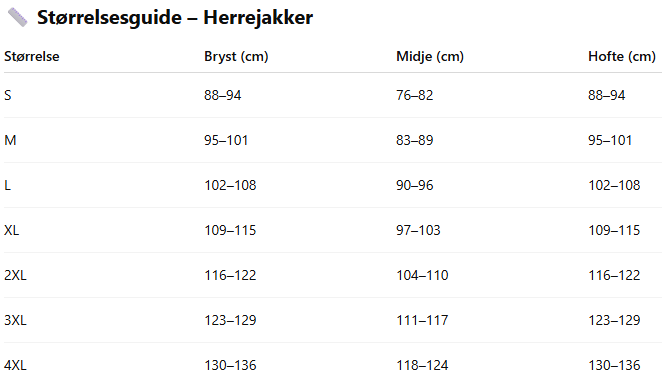Viewport: 662px width, 382px height.
Task: Click the 3XL size label
Action: [x=15, y=320]
